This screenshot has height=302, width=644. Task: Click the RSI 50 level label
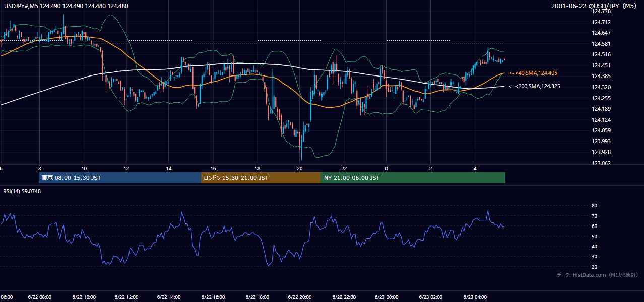594,236
